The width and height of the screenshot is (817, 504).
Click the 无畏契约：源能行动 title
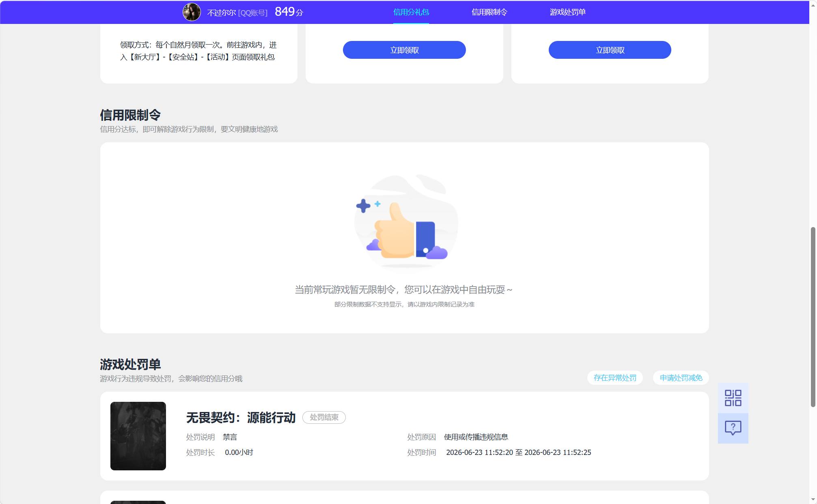(x=241, y=418)
